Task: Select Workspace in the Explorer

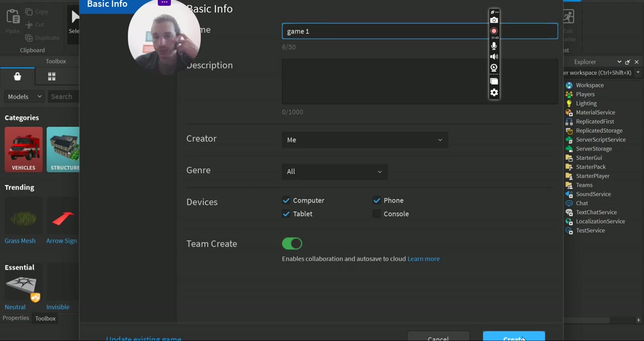Action: 590,85
